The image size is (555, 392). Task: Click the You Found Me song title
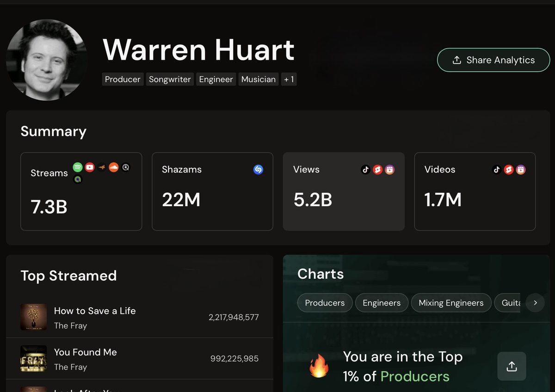point(86,352)
